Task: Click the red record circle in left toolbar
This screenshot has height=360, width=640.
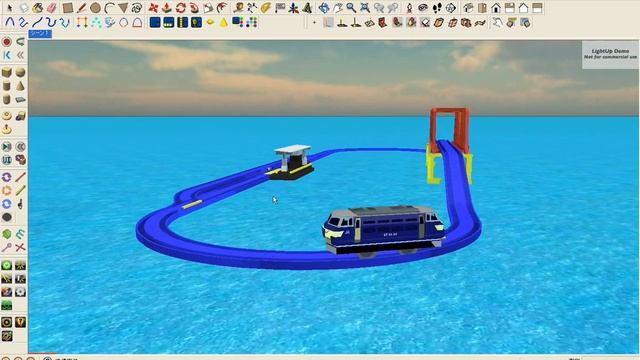Action: pos(7,42)
